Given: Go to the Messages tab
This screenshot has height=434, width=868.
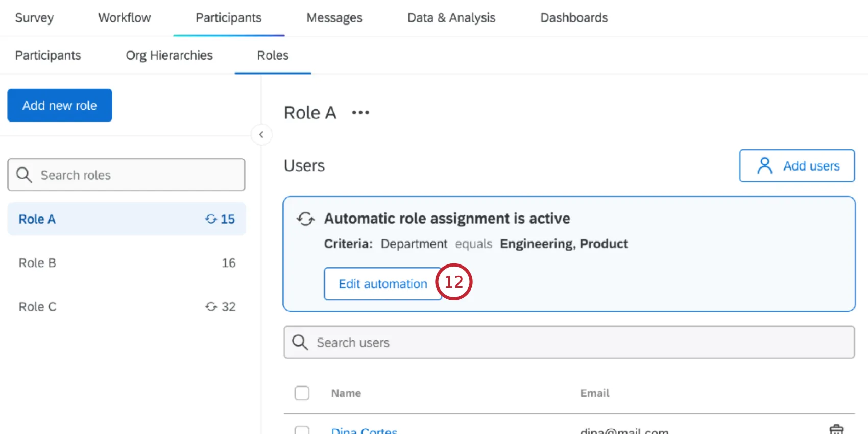Looking at the screenshot, I should (334, 18).
